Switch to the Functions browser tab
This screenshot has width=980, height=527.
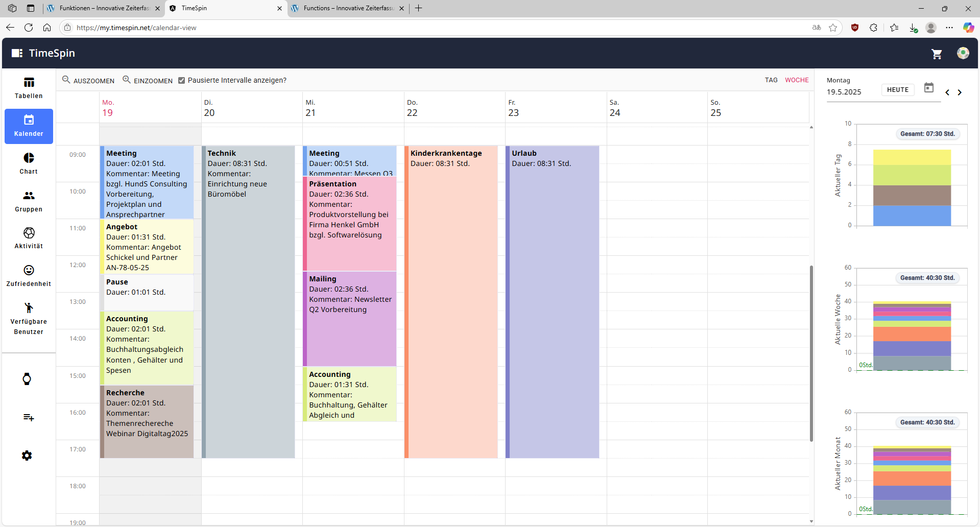pyautogui.click(x=348, y=8)
